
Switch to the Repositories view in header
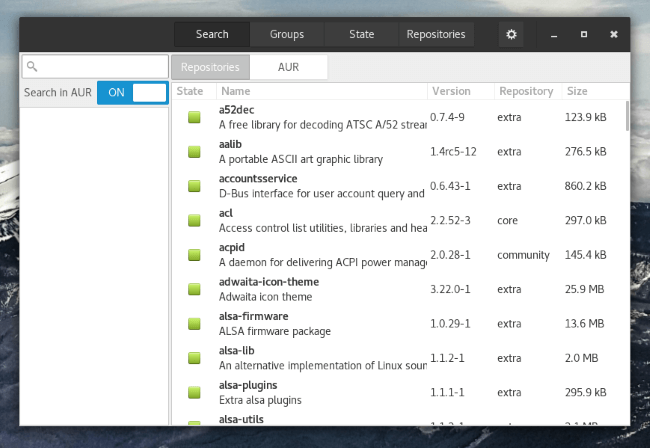pos(436,34)
